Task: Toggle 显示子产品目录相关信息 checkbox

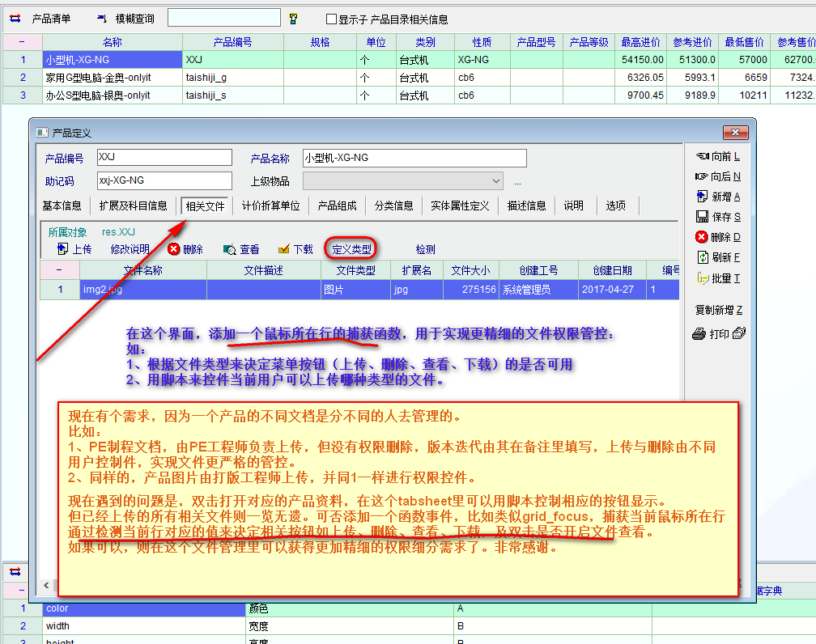Action: tap(331, 19)
